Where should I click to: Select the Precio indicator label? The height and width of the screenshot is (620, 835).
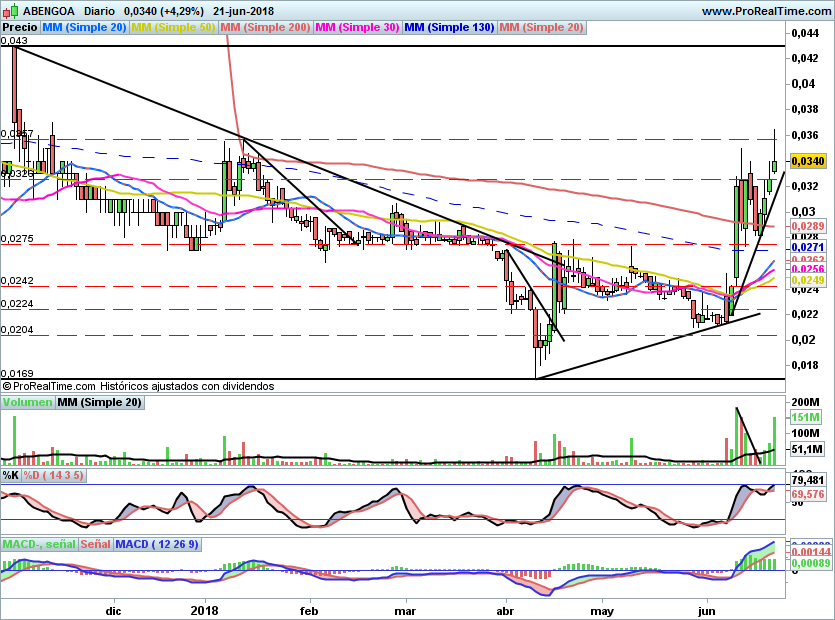point(20,27)
